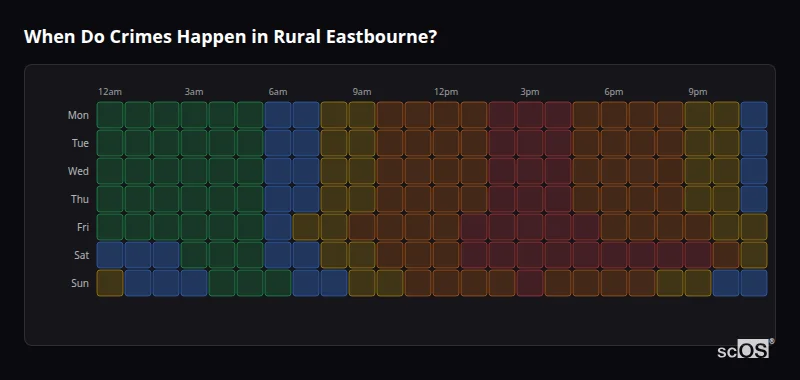The width and height of the screenshot is (800, 380).
Task: Select the Sunday 9am yellow cell
Action: [x=362, y=283]
